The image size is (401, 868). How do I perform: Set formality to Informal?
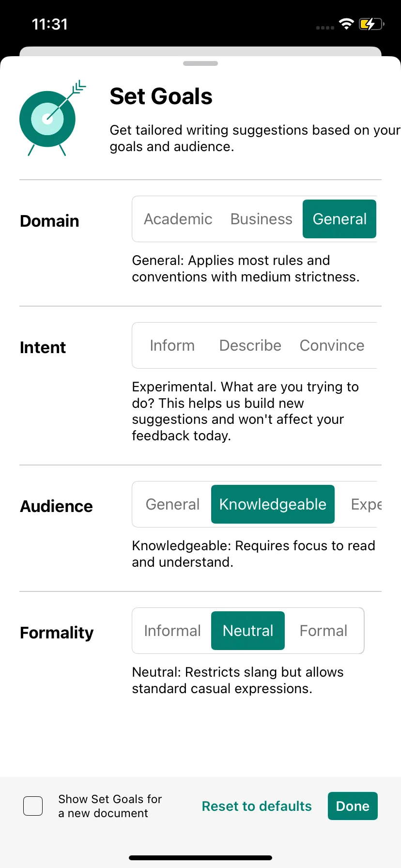pos(172,631)
